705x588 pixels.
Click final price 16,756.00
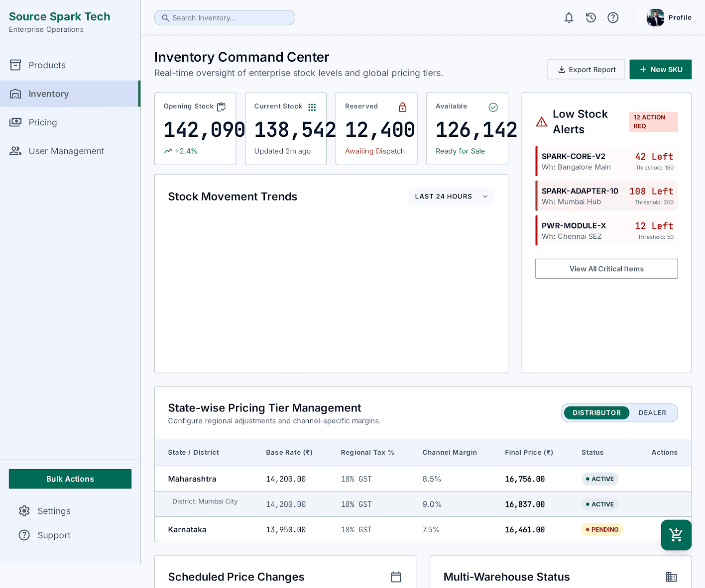[525, 479]
